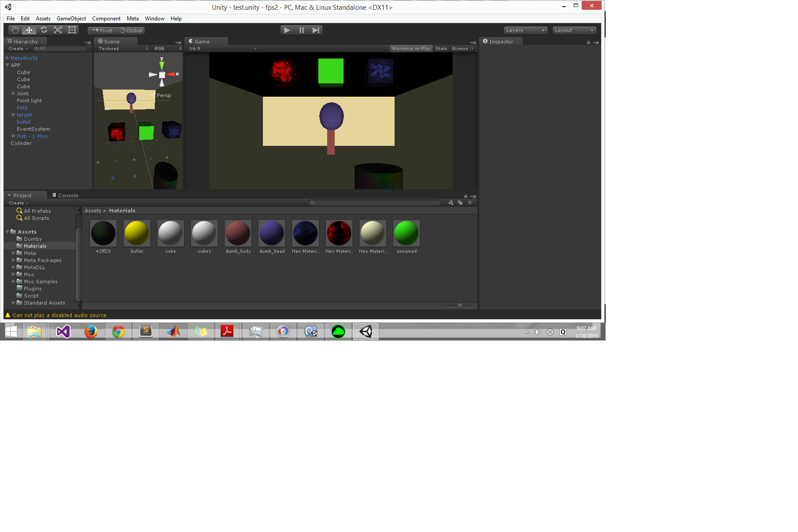Start Play mode
Viewport: 798px width, 532px height.
[x=287, y=30]
